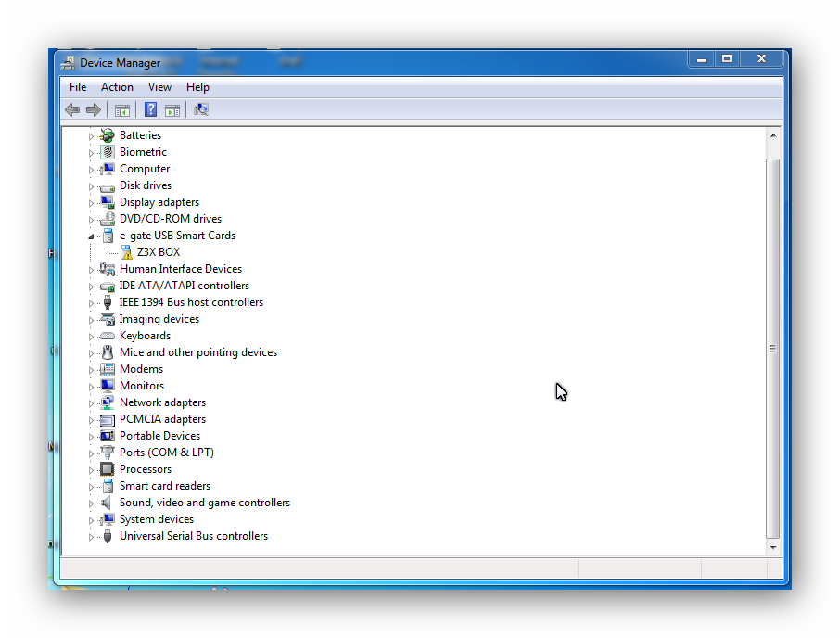Click the Ports (COM & LPT) icon
The width and height of the screenshot is (840, 638).
108,453
